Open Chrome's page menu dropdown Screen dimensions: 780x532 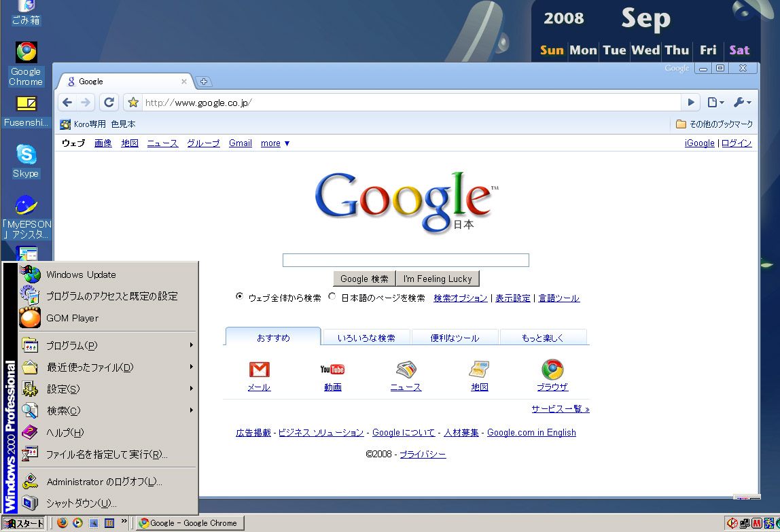715,103
